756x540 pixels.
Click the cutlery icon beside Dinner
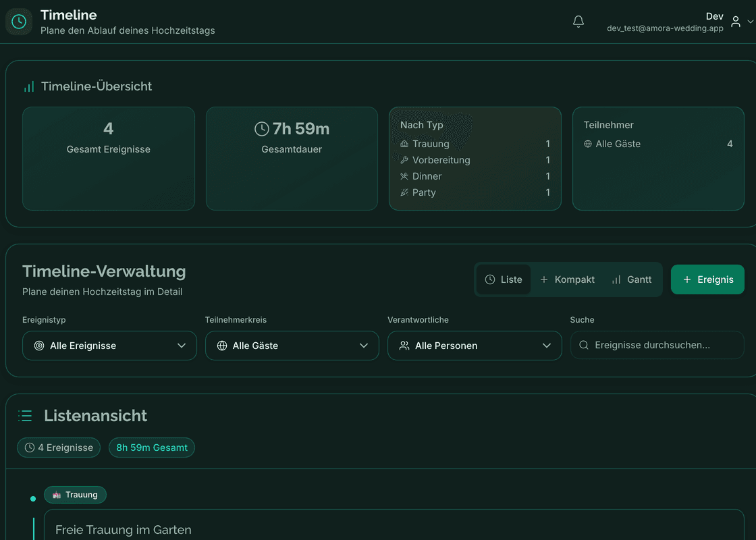(x=404, y=176)
